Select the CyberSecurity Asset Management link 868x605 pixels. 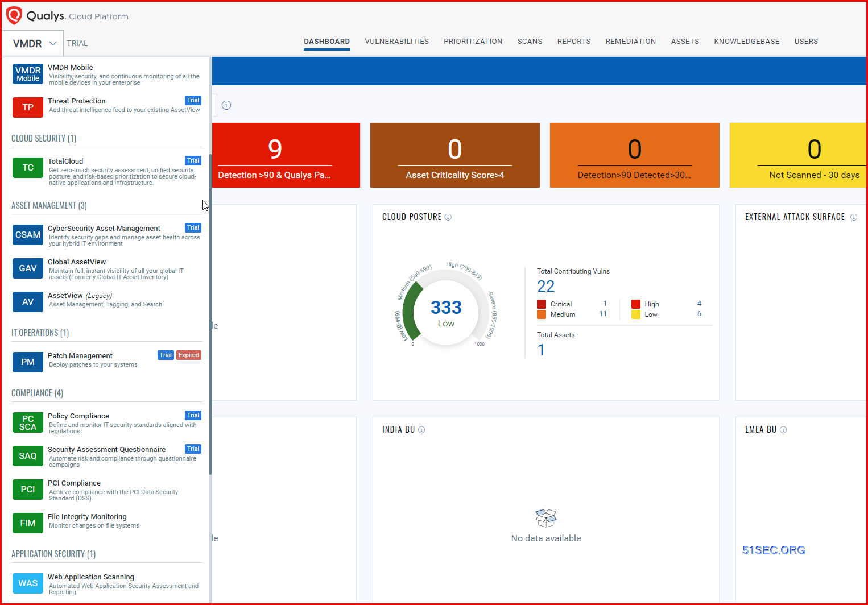coord(104,229)
